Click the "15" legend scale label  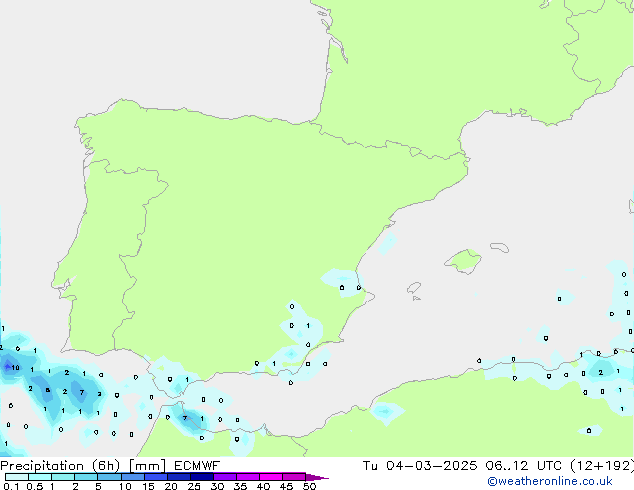(148, 486)
